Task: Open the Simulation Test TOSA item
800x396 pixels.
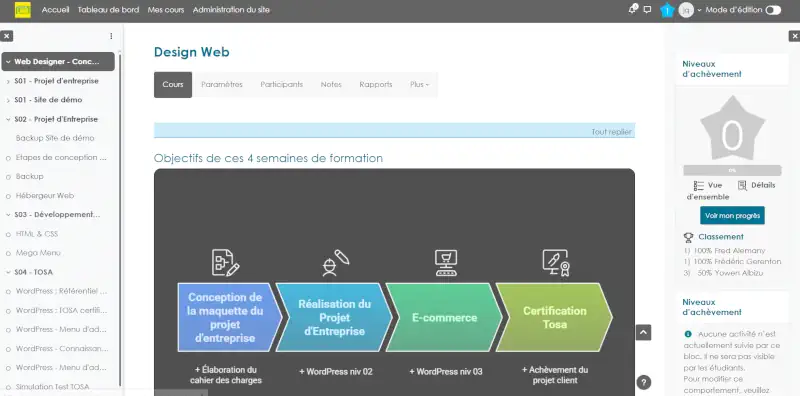Action: (53, 387)
